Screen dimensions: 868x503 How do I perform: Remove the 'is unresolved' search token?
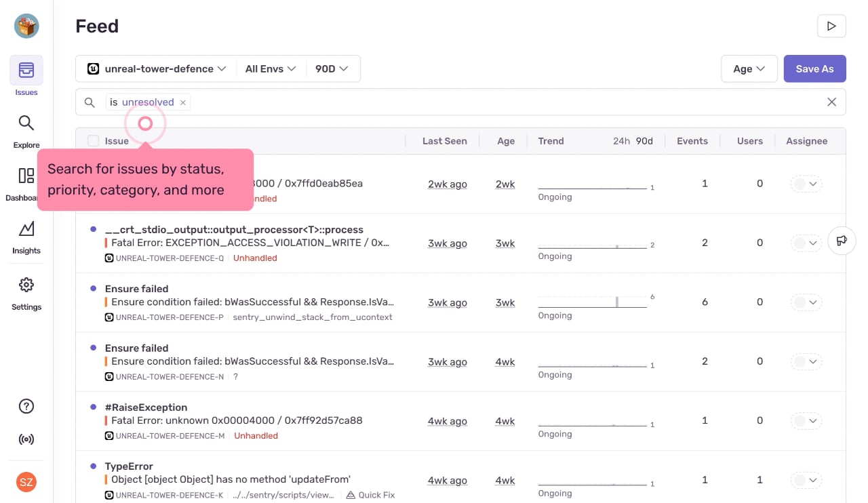click(x=182, y=102)
